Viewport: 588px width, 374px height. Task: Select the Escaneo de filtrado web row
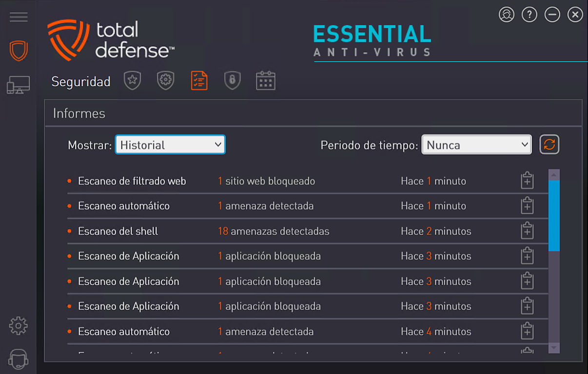coord(307,181)
